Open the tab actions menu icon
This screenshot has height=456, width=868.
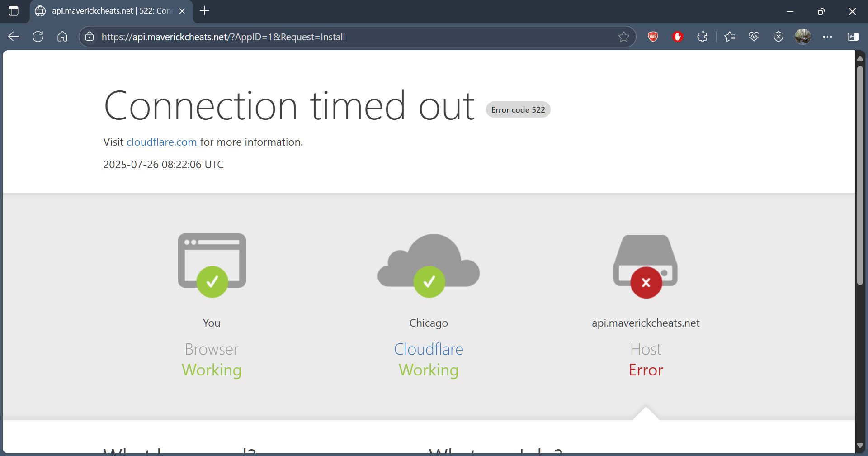click(14, 11)
